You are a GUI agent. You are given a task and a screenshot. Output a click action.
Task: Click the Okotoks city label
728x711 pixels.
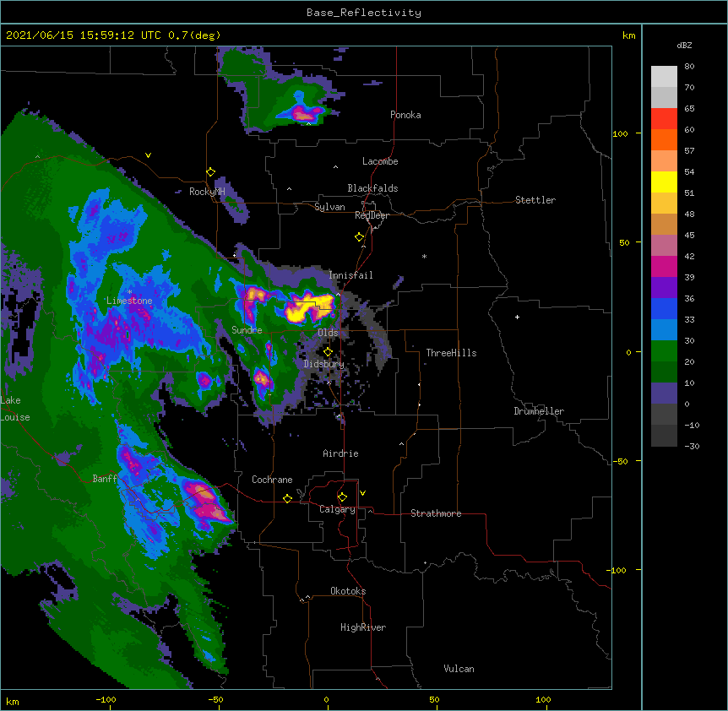pos(348,591)
